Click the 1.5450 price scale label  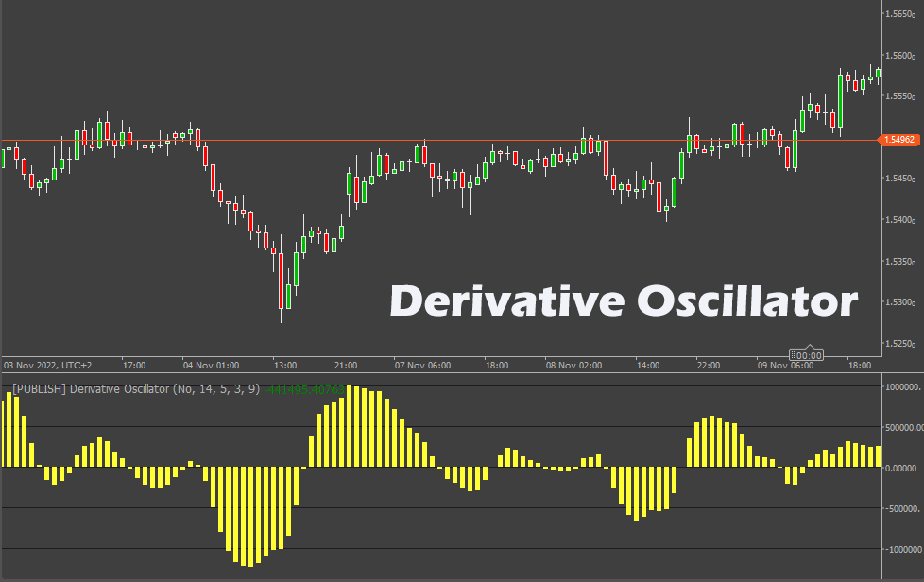point(900,179)
